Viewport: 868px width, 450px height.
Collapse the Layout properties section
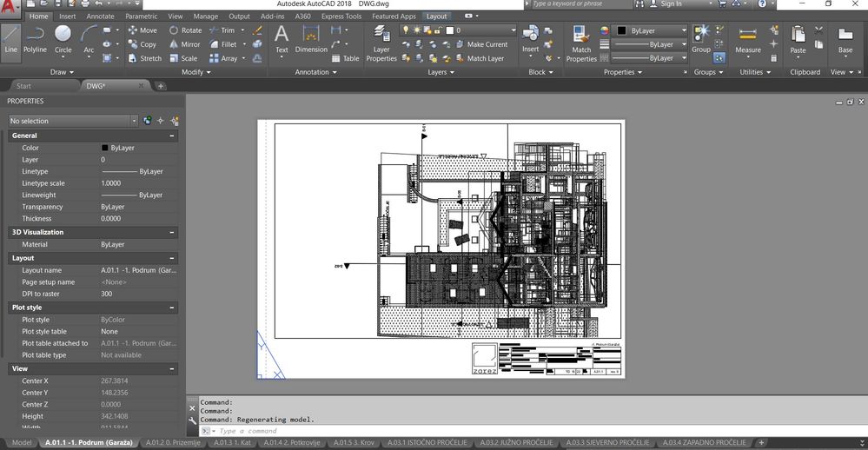172,259
